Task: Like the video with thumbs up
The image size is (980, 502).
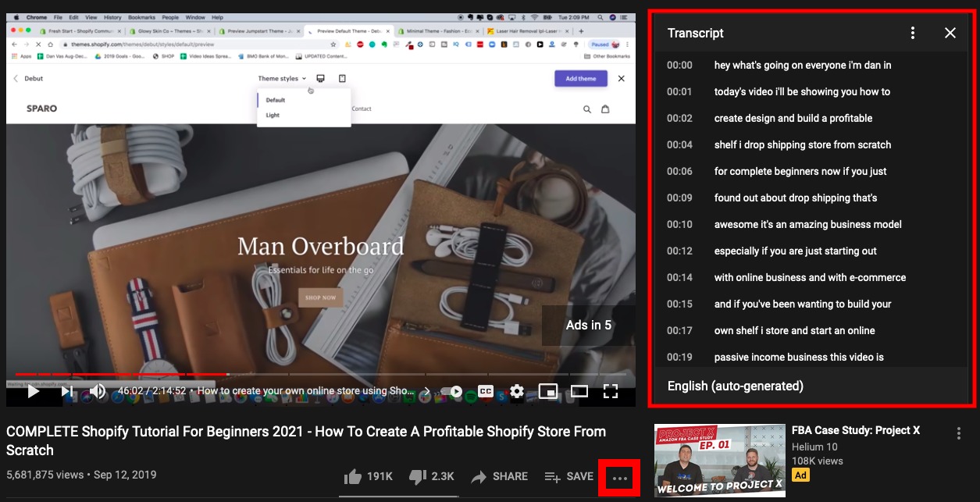Action: (368, 476)
